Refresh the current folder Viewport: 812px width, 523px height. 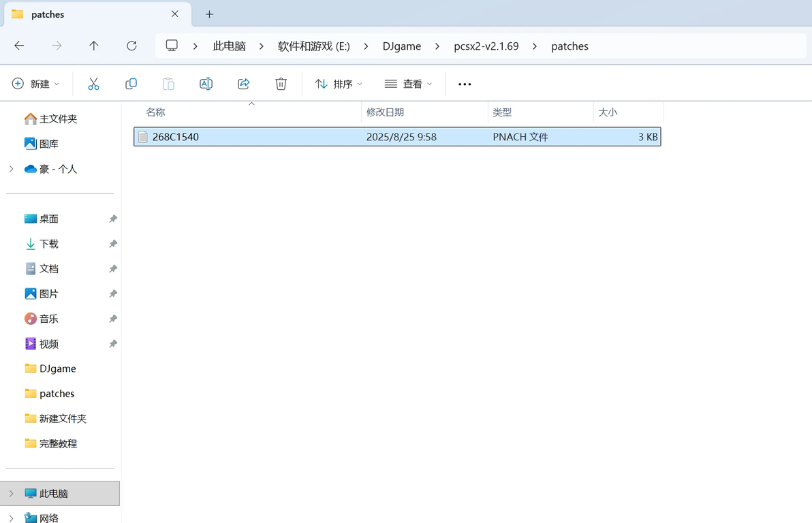131,46
